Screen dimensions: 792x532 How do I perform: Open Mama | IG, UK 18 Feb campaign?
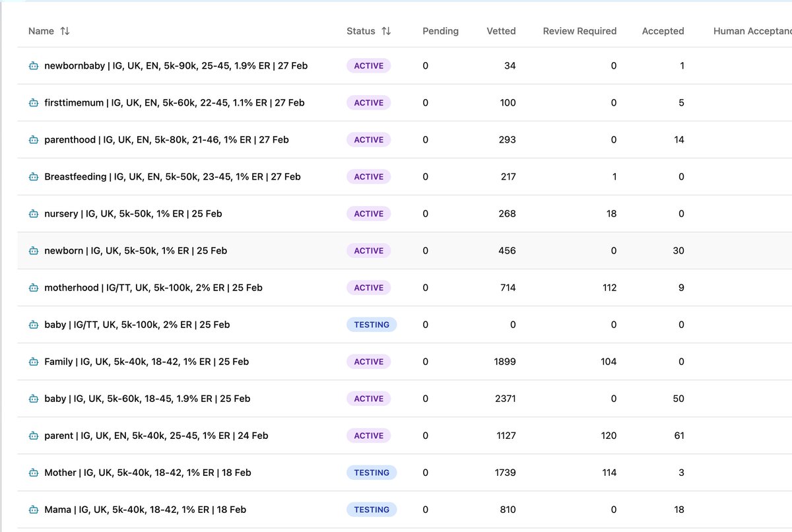[145, 510]
